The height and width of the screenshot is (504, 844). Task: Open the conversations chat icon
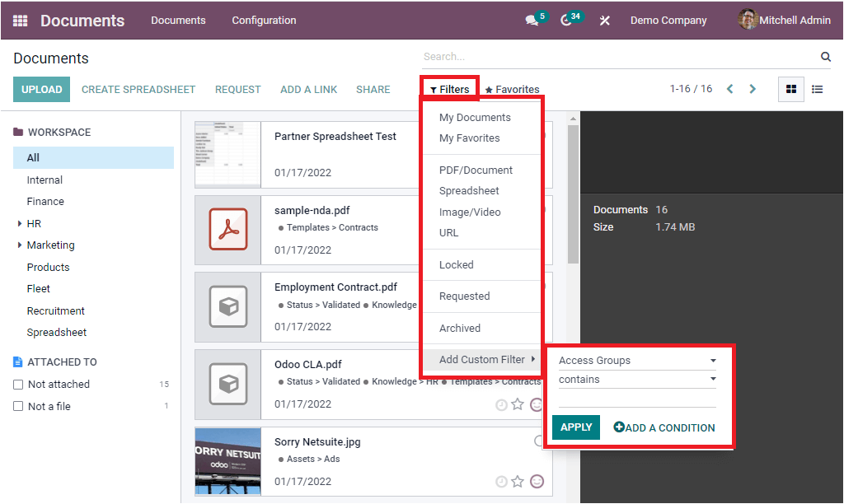(532, 21)
